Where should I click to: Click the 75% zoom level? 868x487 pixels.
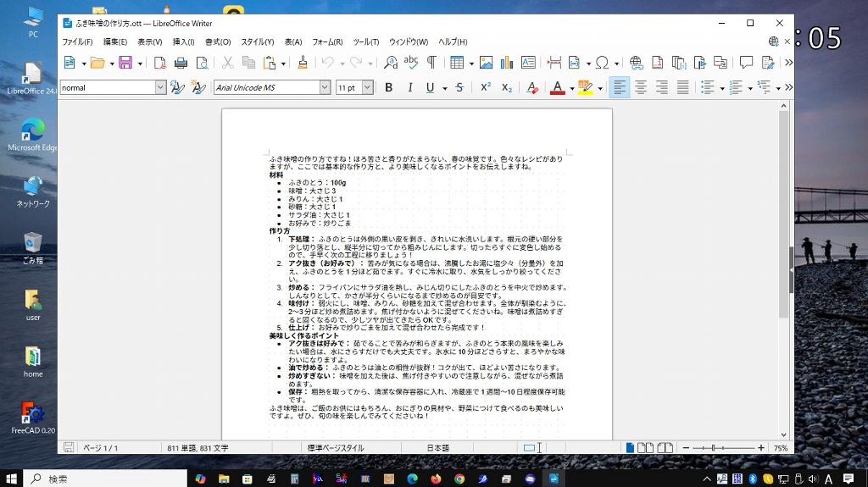click(x=781, y=448)
